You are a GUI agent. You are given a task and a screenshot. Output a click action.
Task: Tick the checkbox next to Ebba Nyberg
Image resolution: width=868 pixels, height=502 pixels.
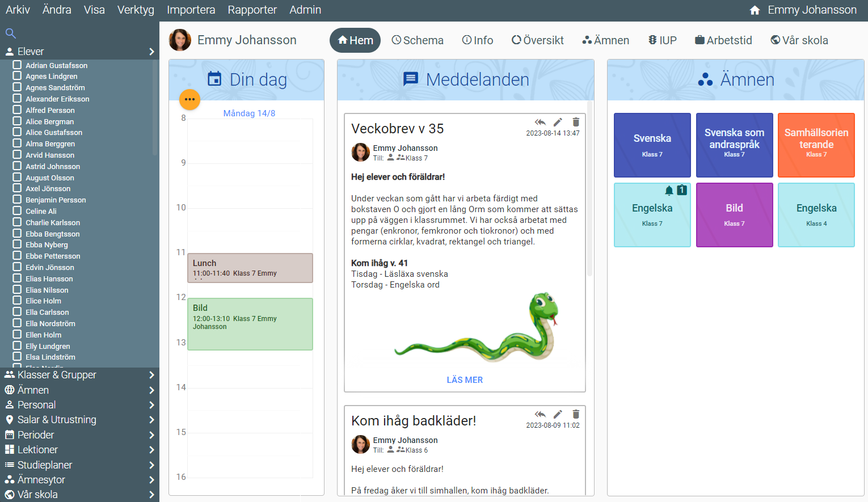click(x=18, y=244)
